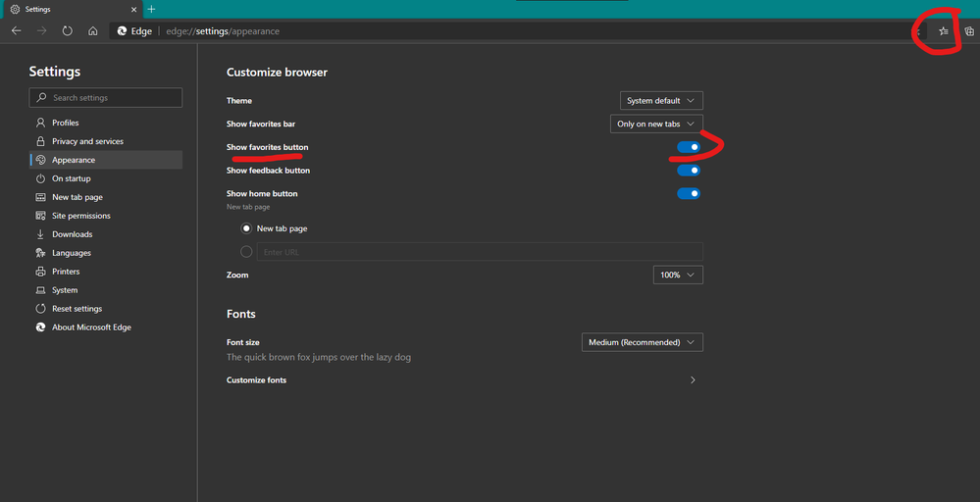The image size is (980, 502).
Task: Click the page icon beside New tab page
Action: [x=40, y=197]
